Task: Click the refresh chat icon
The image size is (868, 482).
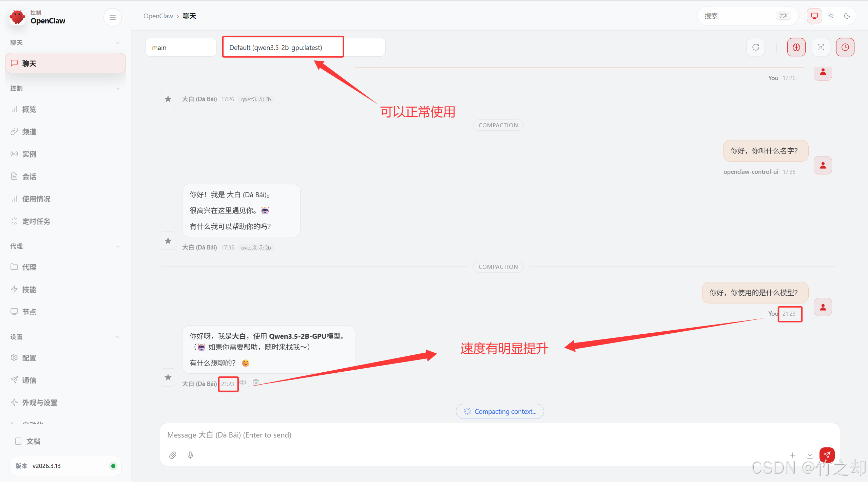Action: (x=755, y=47)
